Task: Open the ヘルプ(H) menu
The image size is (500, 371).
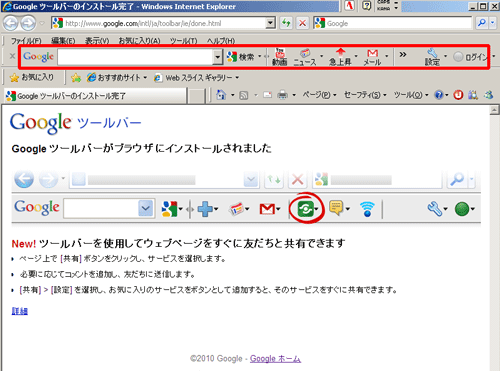Action: 221,41
